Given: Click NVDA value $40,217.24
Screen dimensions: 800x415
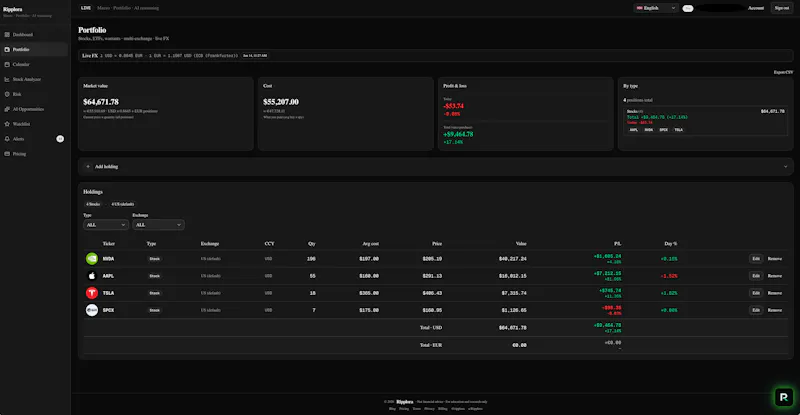Looking at the screenshot, I should click(513, 259).
